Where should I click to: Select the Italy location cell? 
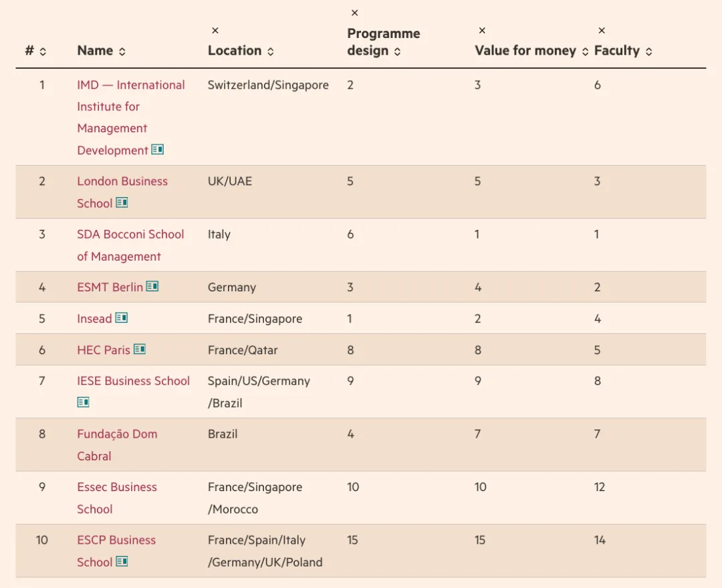(x=219, y=235)
